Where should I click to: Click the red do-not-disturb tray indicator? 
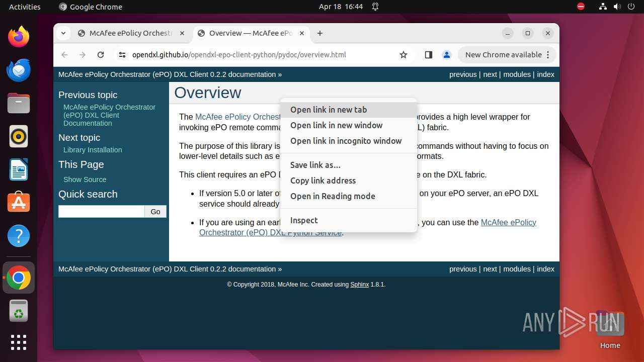point(581,7)
